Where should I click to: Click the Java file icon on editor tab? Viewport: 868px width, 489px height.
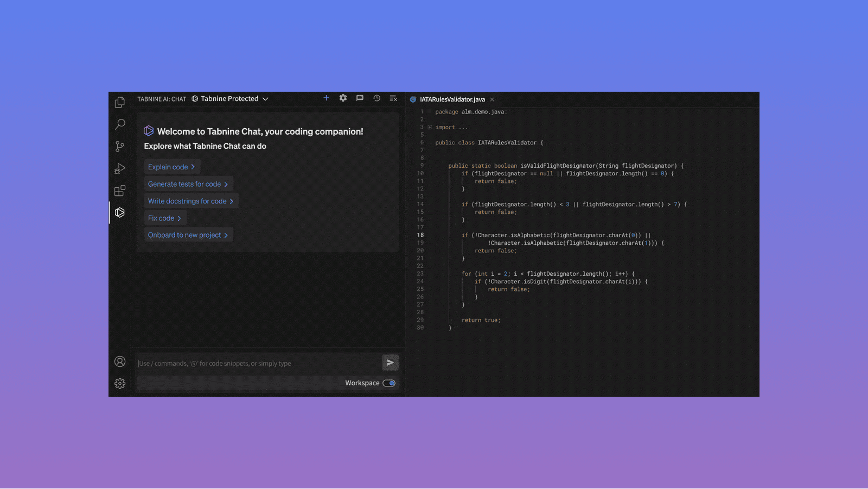413,99
